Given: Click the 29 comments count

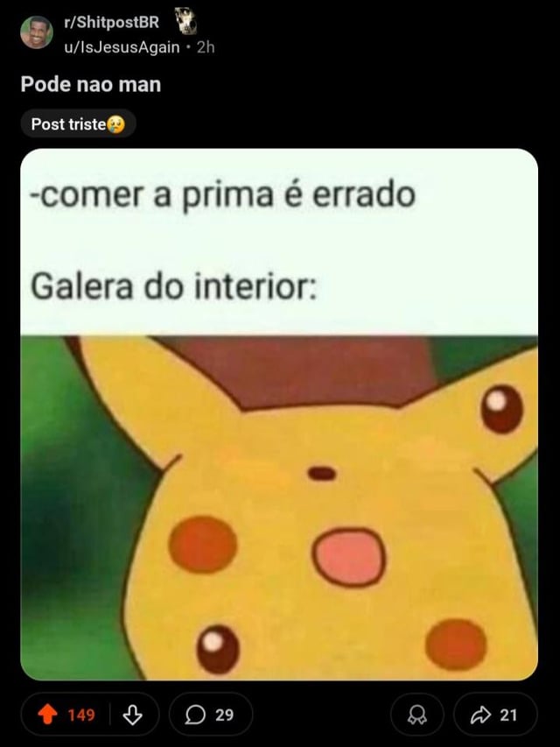Looking at the screenshot, I should [x=224, y=715].
